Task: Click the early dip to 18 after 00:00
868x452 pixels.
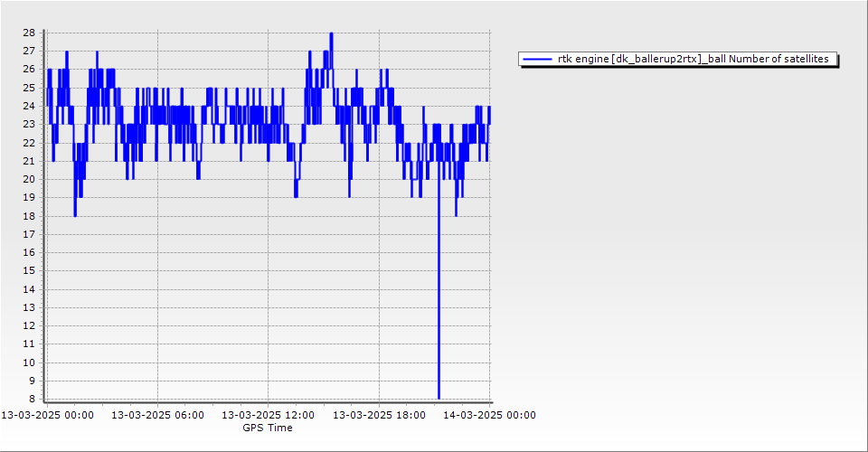Action: pos(75,214)
